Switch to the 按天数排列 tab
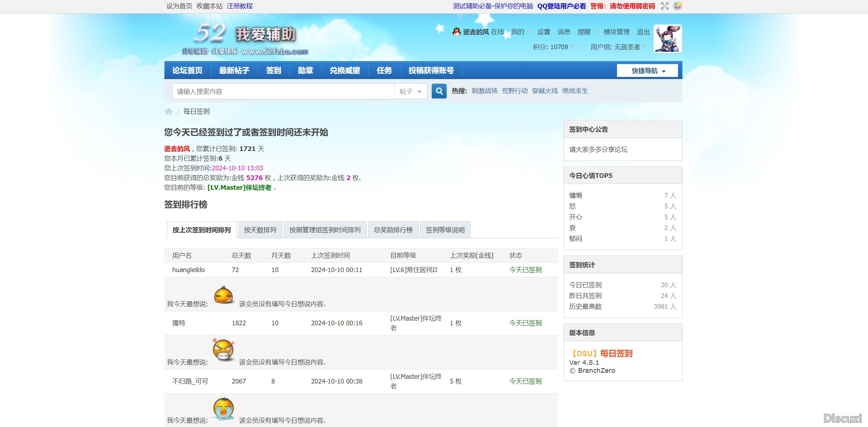Screen dimensions: 868x427 260,230
